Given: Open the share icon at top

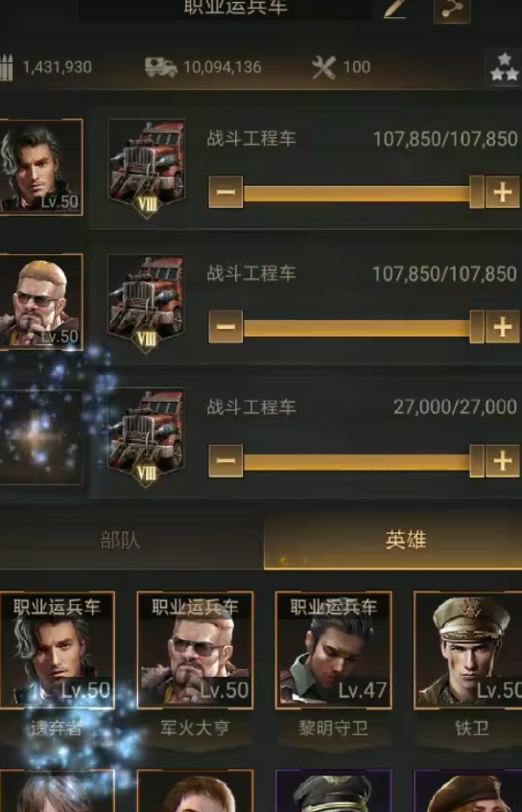Looking at the screenshot, I should click(452, 10).
